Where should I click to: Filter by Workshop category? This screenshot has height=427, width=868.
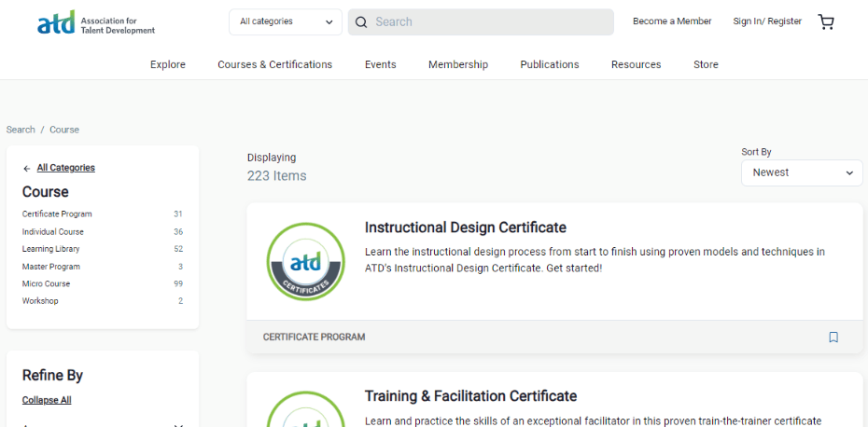click(x=40, y=301)
